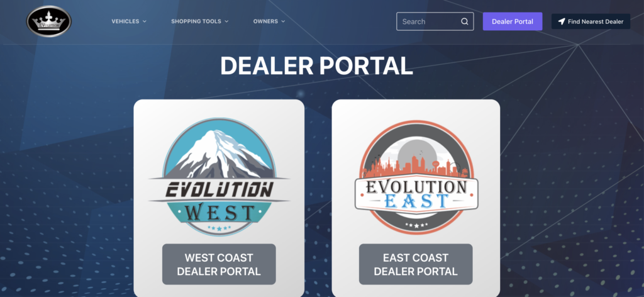Open East Coast Dealer Portal
This screenshot has height=297, width=644.
pos(416,264)
